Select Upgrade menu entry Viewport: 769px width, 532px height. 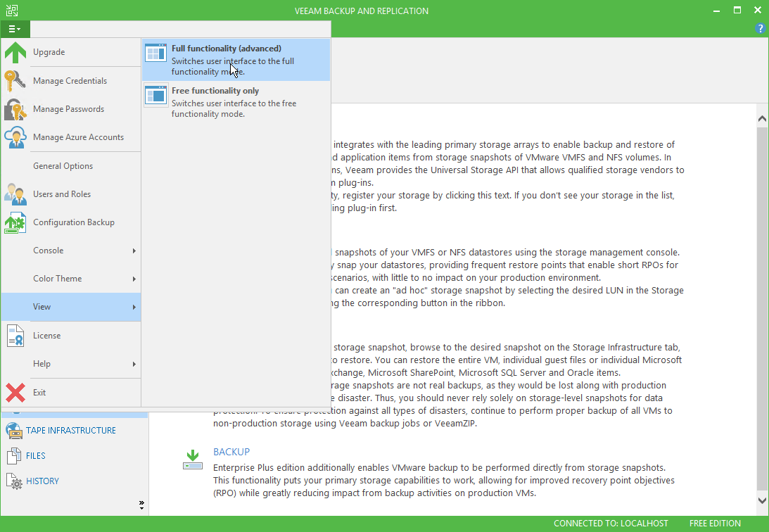71,52
